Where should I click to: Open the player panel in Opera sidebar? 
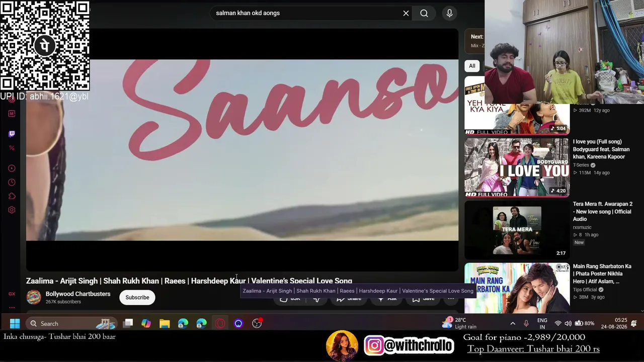pos(12,168)
